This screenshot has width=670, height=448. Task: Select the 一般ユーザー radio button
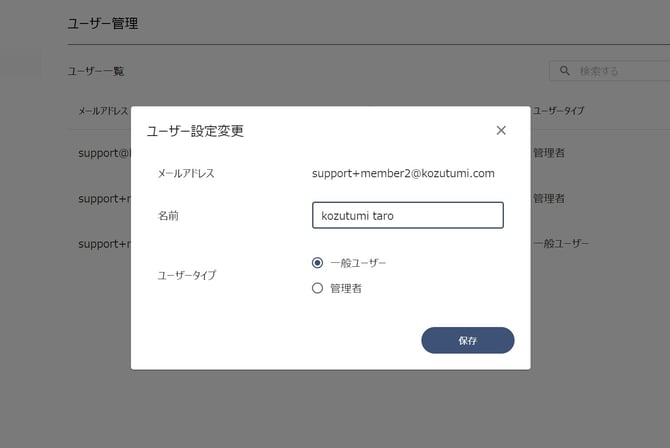point(317,262)
